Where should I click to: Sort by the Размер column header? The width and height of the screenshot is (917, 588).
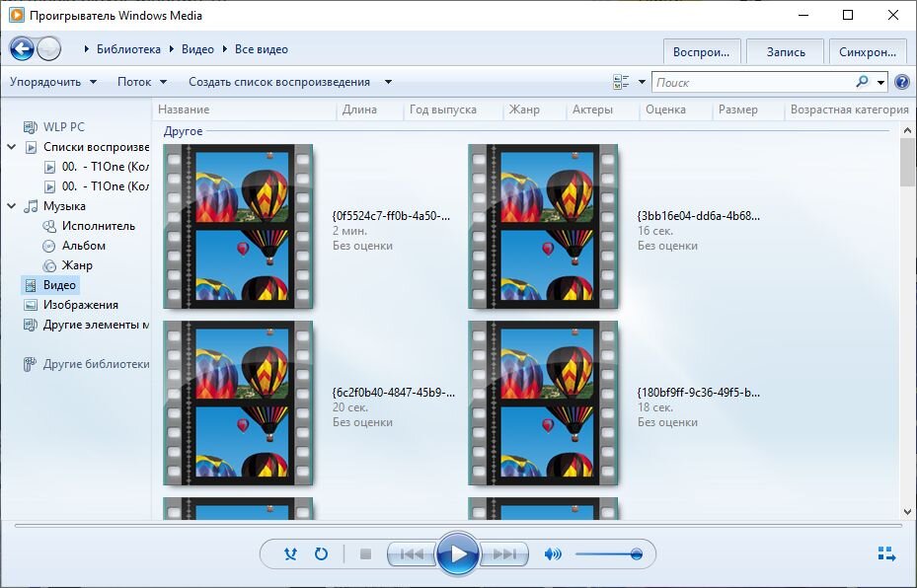point(748,110)
